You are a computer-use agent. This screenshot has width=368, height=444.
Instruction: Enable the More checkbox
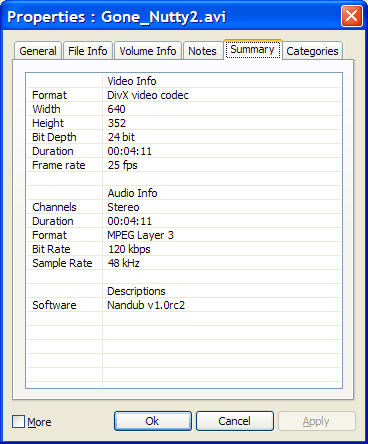coord(18,421)
